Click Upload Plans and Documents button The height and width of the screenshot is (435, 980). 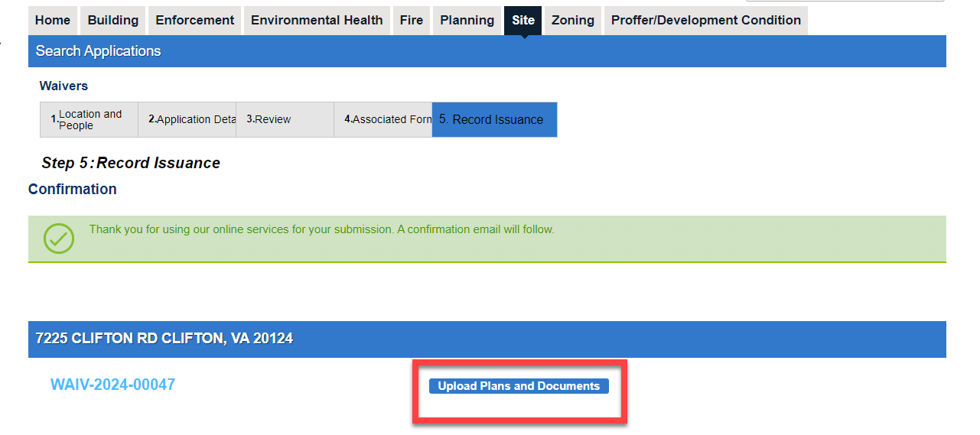click(519, 386)
